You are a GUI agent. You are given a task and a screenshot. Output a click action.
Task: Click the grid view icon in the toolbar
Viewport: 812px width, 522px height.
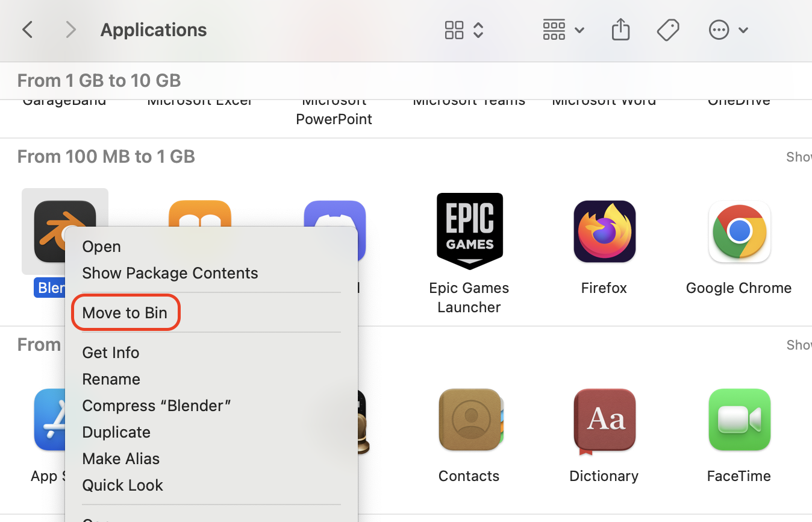(454, 29)
